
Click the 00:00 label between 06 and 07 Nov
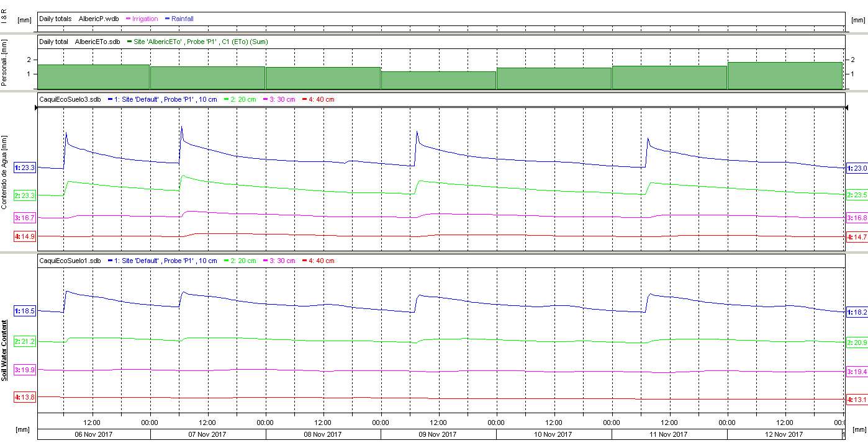click(x=150, y=423)
